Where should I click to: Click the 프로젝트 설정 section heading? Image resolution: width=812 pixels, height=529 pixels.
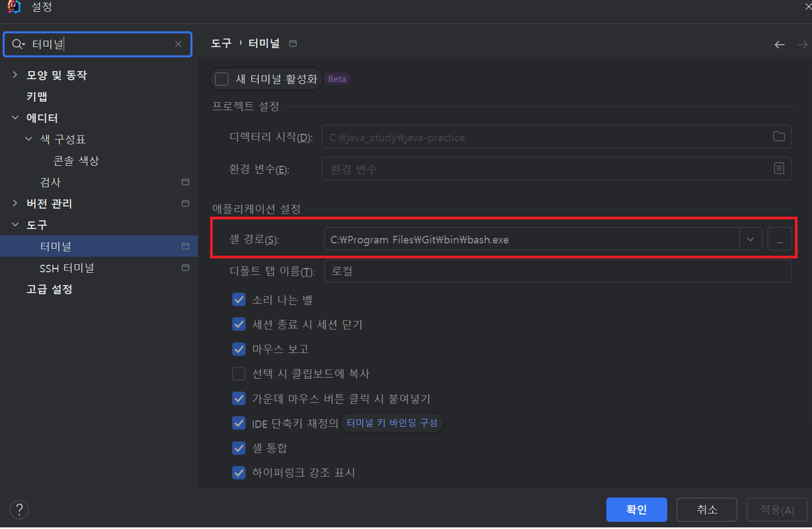point(245,106)
